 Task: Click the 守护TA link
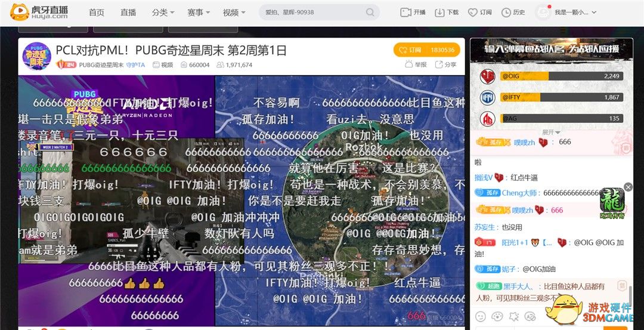135,65
